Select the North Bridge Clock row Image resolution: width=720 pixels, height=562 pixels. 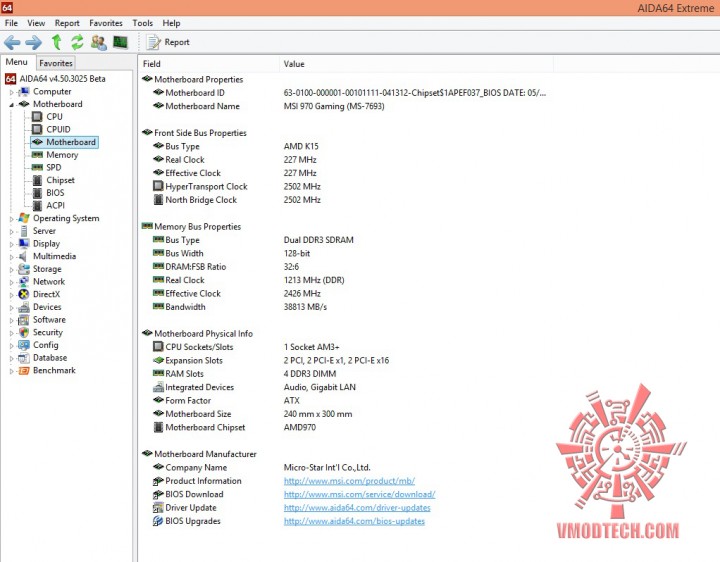[237, 200]
